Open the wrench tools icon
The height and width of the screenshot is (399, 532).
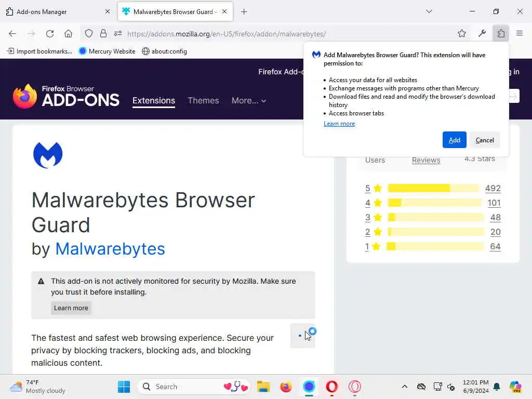click(482, 33)
